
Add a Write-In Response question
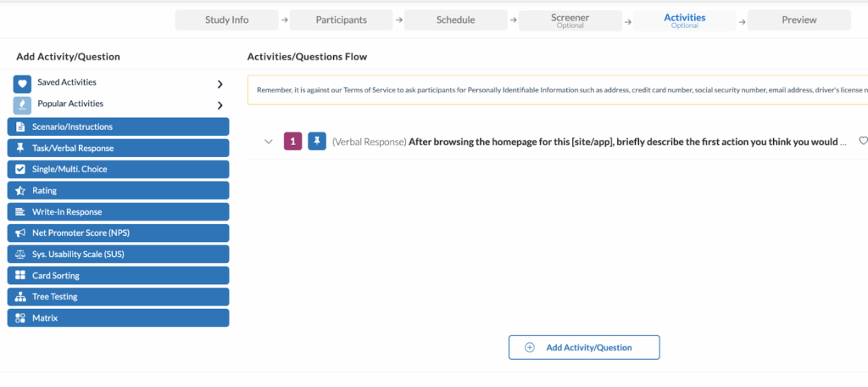point(118,212)
